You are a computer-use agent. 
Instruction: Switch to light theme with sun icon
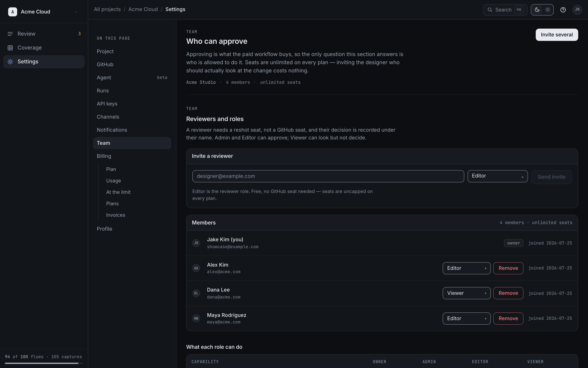[548, 10]
